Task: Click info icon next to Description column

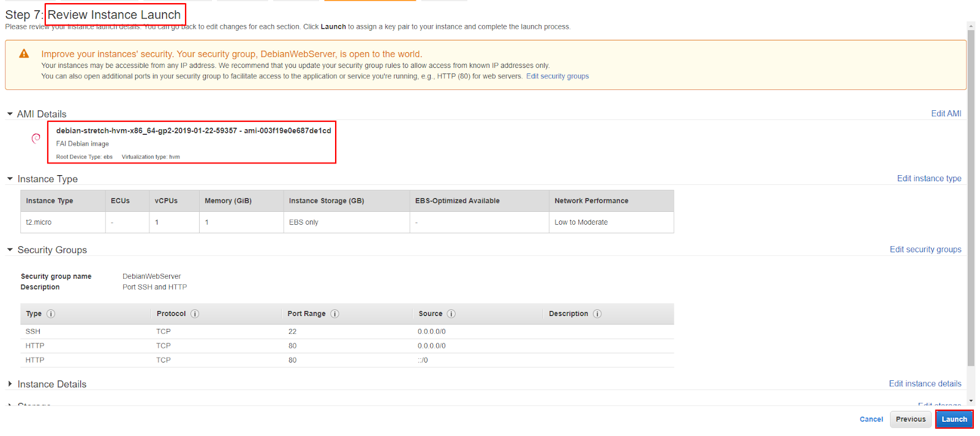Action: (x=597, y=314)
